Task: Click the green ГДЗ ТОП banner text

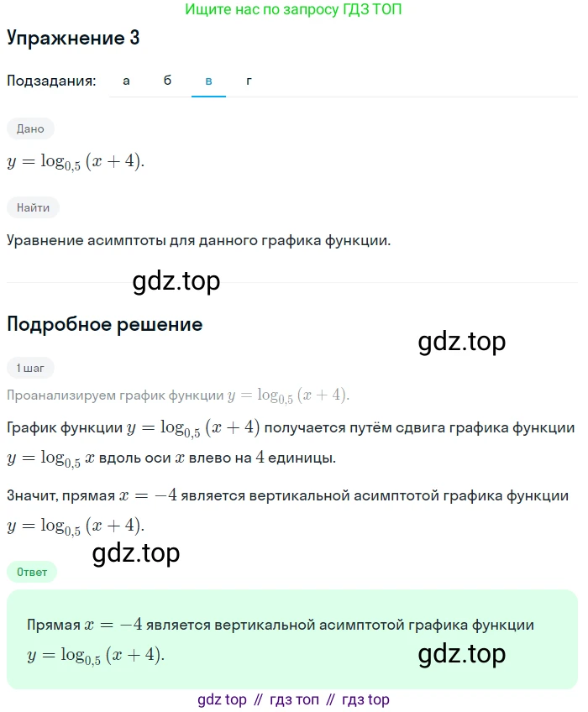Action: click(x=293, y=9)
